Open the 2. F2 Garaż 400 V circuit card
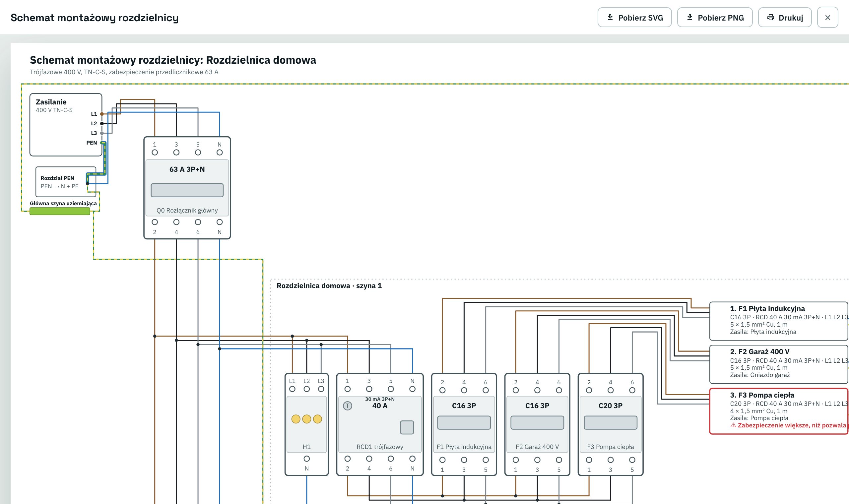Image resolution: width=849 pixels, height=504 pixels. 778,364
